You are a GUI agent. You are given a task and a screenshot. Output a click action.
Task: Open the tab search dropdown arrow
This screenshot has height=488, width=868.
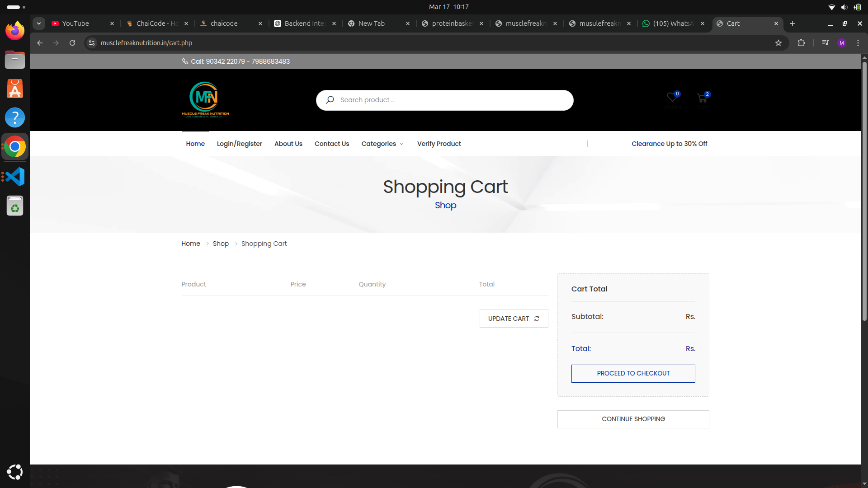coord(39,23)
